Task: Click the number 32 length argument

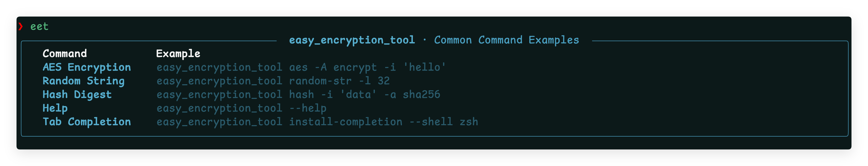Action: [383, 81]
